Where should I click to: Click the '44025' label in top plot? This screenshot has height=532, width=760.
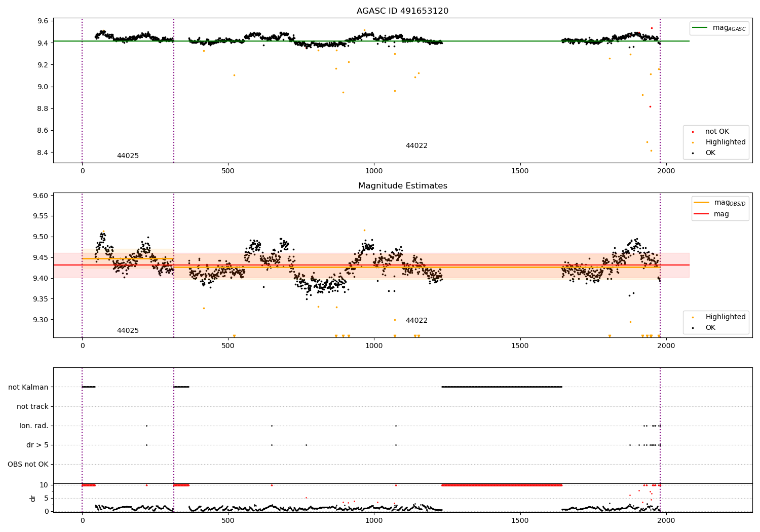128,156
